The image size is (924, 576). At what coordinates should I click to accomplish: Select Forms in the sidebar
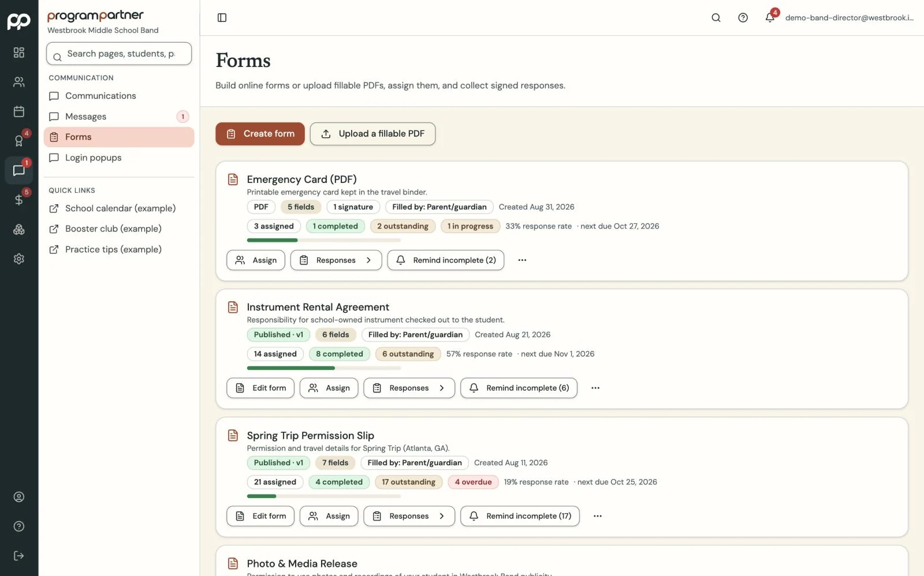pos(119,137)
